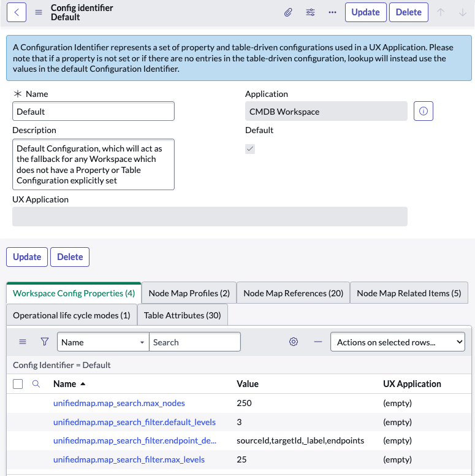Switch to Node Map Profiles tab

(x=189, y=293)
